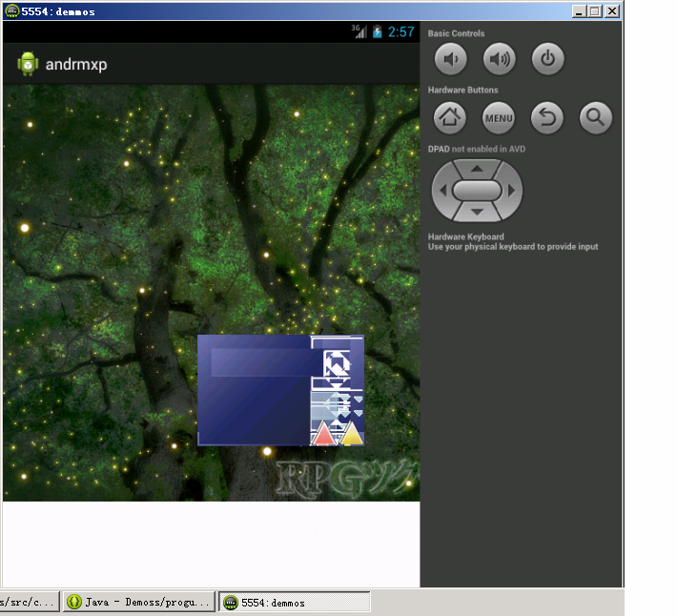The height and width of the screenshot is (616, 678).
Task: Click the andrmxp Android app icon
Action: pos(28,64)
